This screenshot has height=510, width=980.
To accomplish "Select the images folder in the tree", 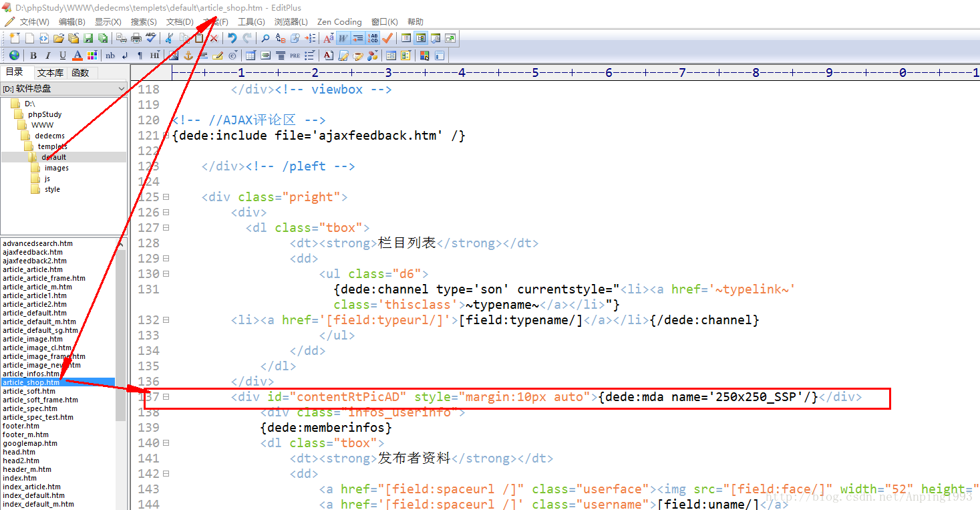I will point(57,168).
